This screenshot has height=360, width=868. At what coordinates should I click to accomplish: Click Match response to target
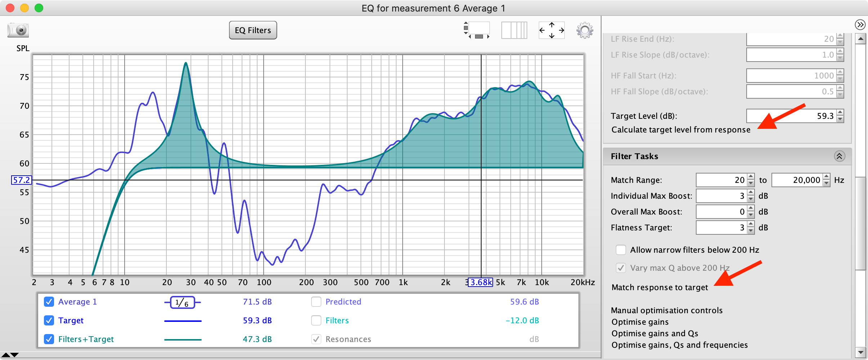tap(659, 287)
